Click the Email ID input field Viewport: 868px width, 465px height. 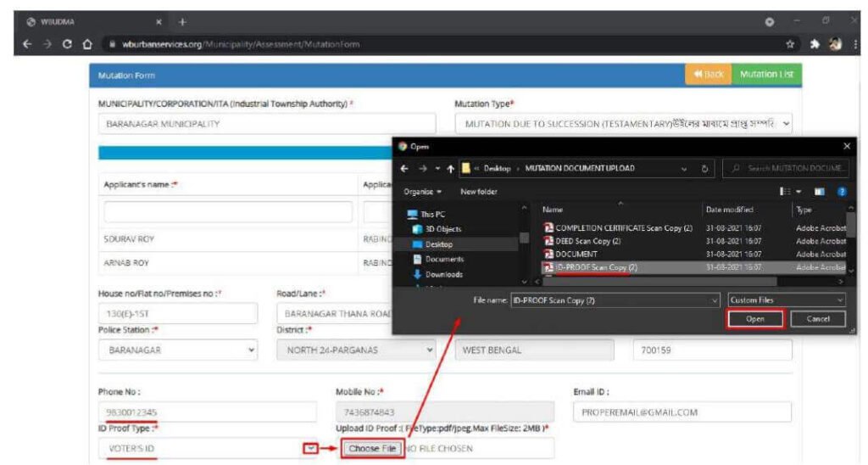click(682, 412)
